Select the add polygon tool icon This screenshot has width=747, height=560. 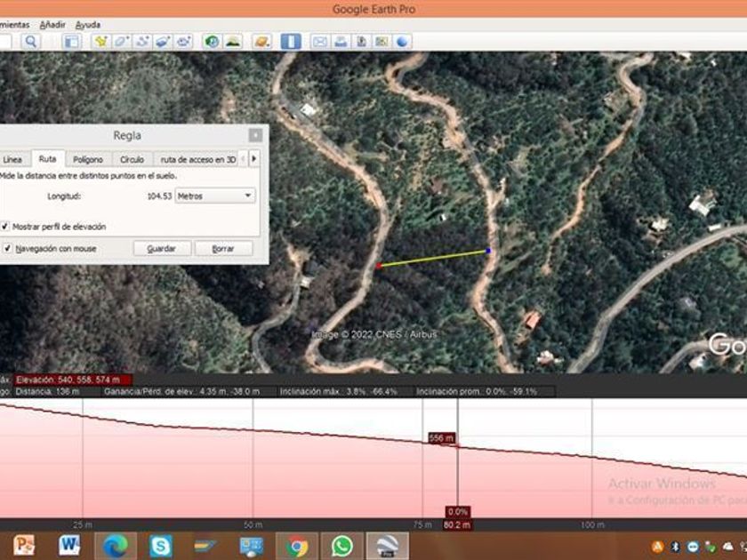[122, 41]
